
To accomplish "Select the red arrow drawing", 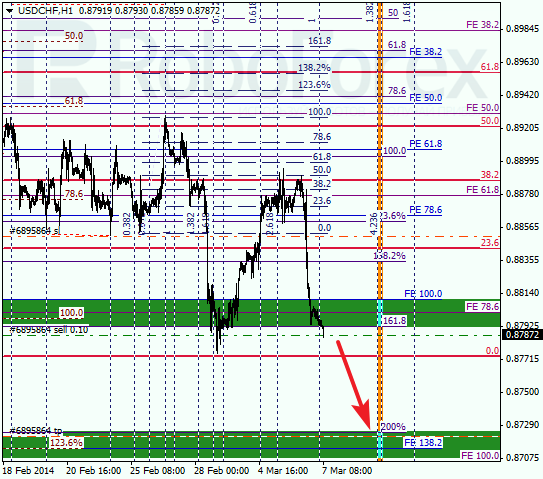I will tap(354, 384).
